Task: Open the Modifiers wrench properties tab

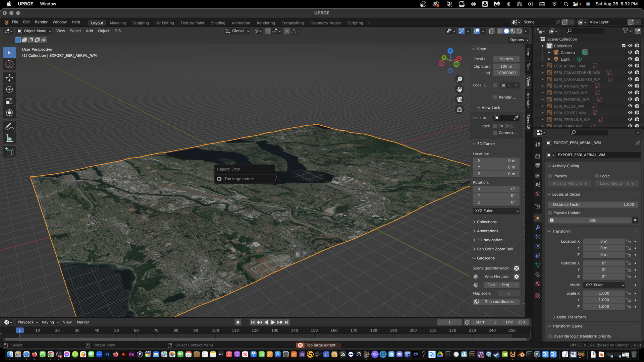Action: (x=538, y=227)
